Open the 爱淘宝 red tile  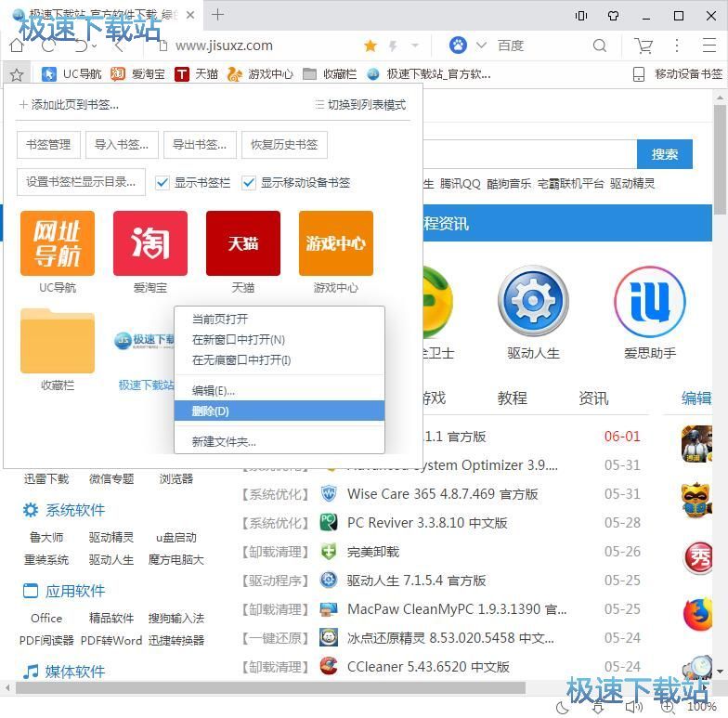tap(150, 243)
